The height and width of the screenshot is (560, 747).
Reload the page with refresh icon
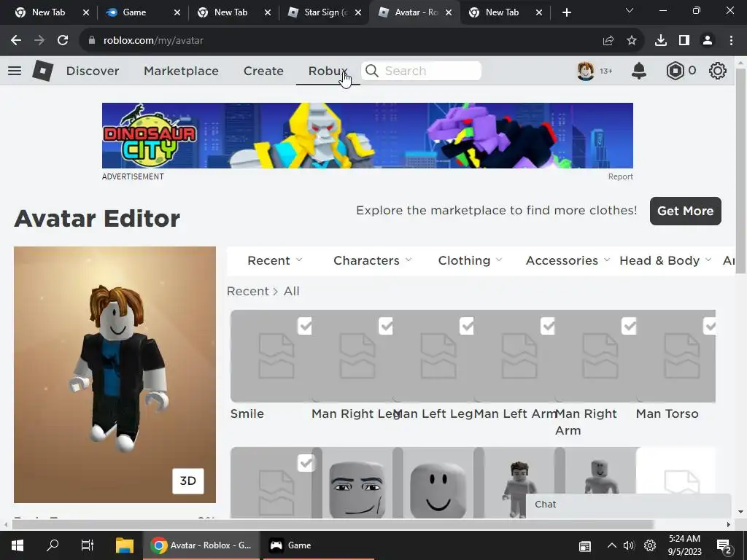[63, 41]
